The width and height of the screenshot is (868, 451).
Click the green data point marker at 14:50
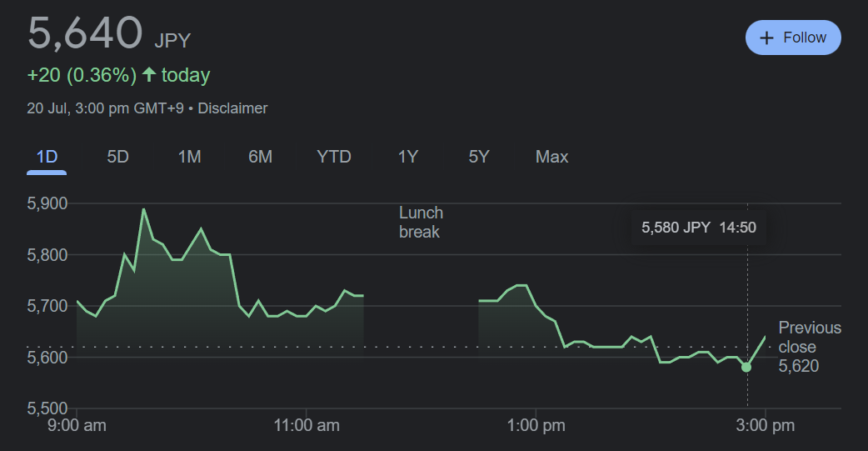click(x=746, y=367)
